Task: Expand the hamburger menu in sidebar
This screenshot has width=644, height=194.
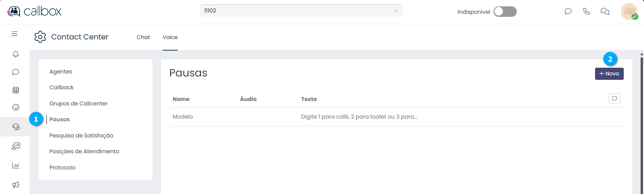Action: click(x=15, y=34)
